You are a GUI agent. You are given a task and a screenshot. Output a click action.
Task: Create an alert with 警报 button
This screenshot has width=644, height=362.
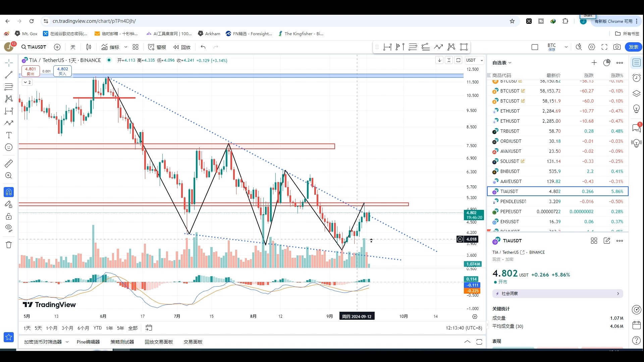tap(157, 47)
